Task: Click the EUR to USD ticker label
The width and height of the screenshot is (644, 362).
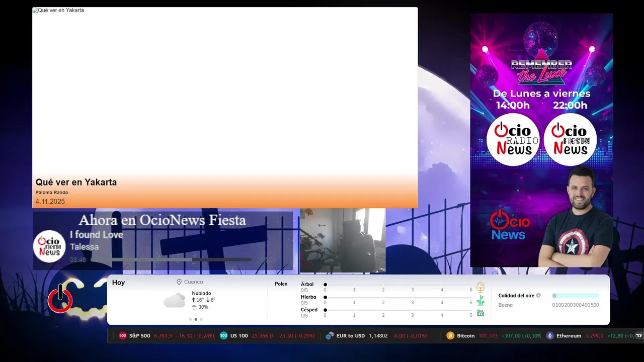Action: point(351,336)
